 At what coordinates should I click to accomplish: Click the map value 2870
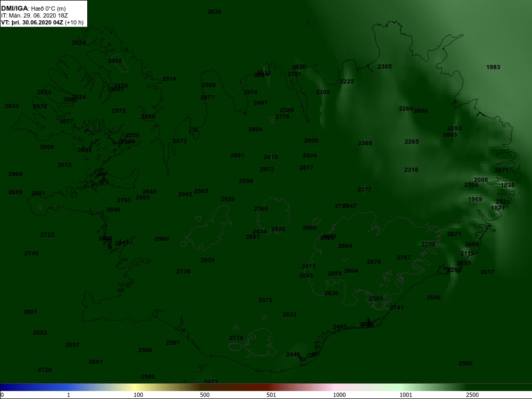click(374, 262)
